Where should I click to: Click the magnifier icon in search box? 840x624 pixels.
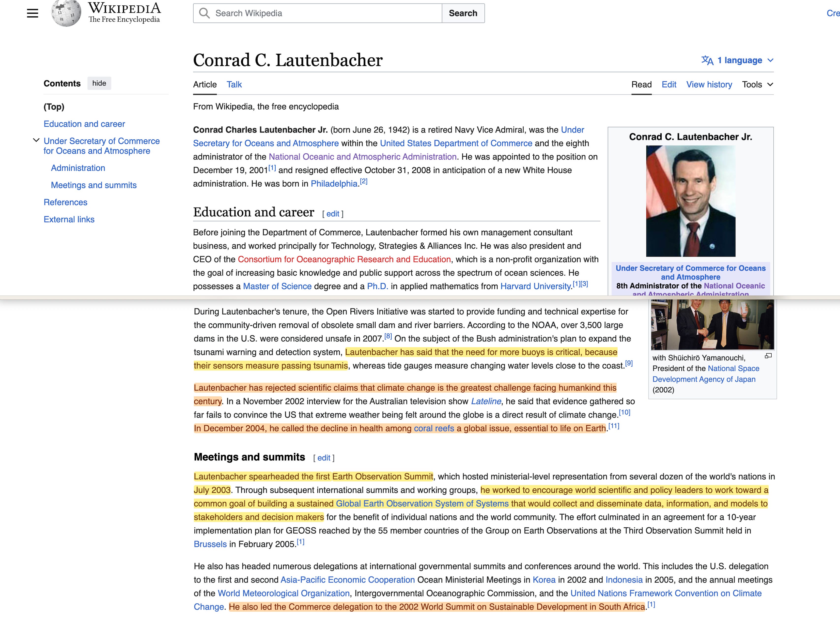[x=204, y=13]
